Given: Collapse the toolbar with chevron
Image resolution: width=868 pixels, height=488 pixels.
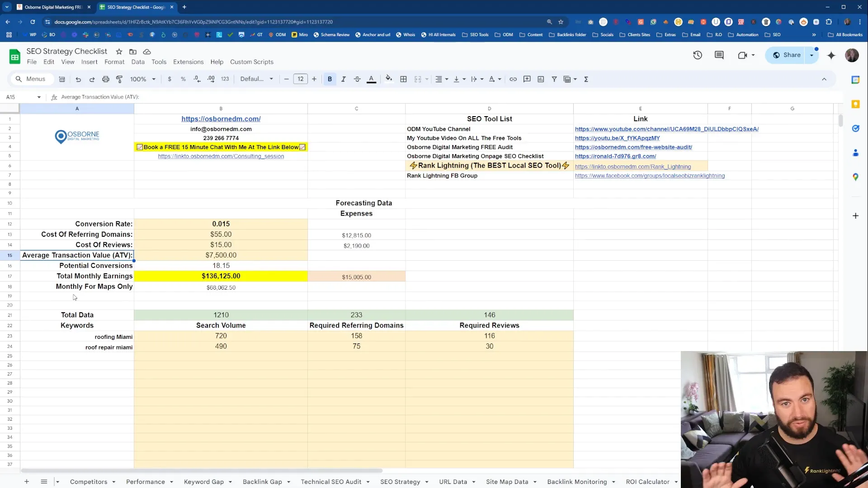Looking at the screenshot, I should [824, 79].
